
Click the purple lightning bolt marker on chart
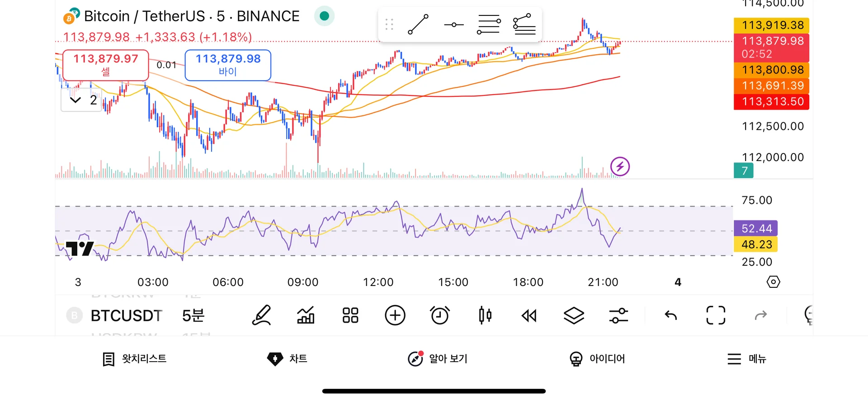[x=620, y=167]
